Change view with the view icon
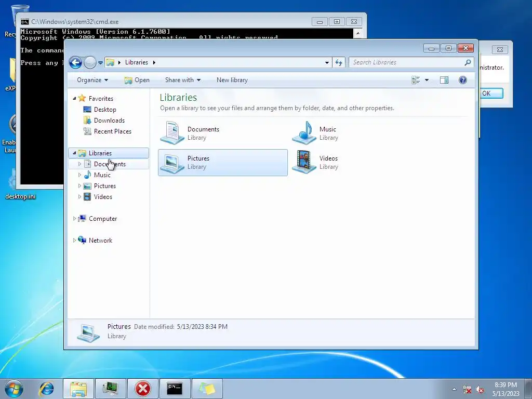 click(x=416, y=80)
